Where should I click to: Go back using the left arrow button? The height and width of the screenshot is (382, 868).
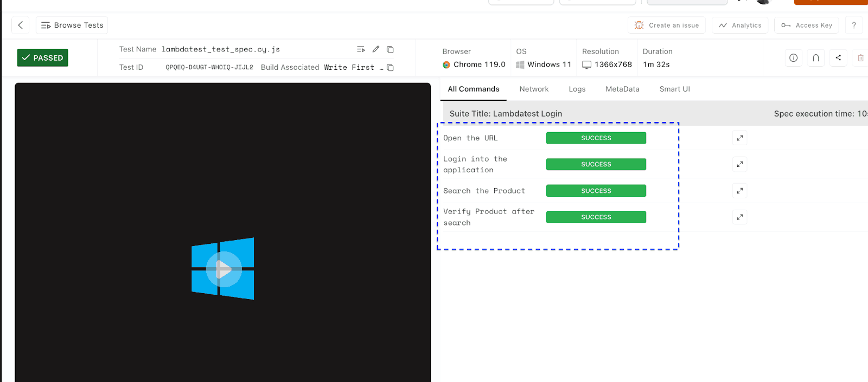point(20,25)
